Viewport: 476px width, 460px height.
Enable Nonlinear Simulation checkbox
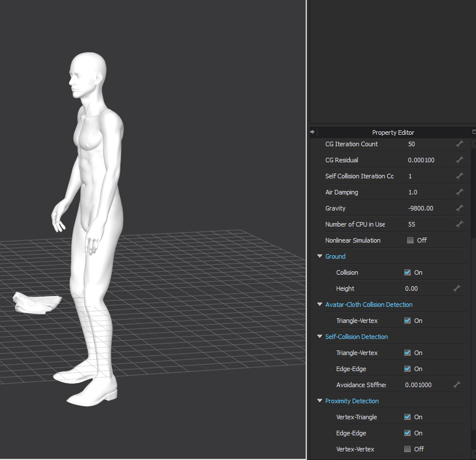410,240
